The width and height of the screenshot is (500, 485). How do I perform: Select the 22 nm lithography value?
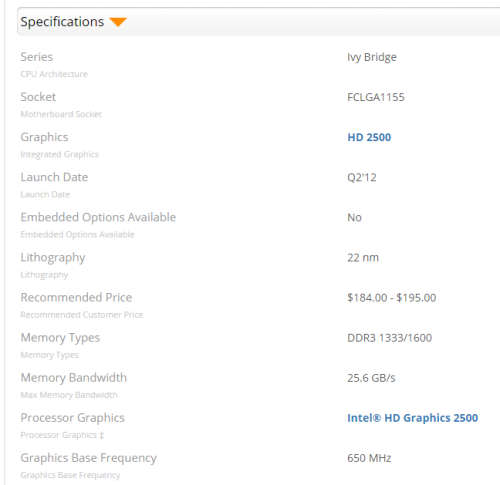(x=363, y=258)
